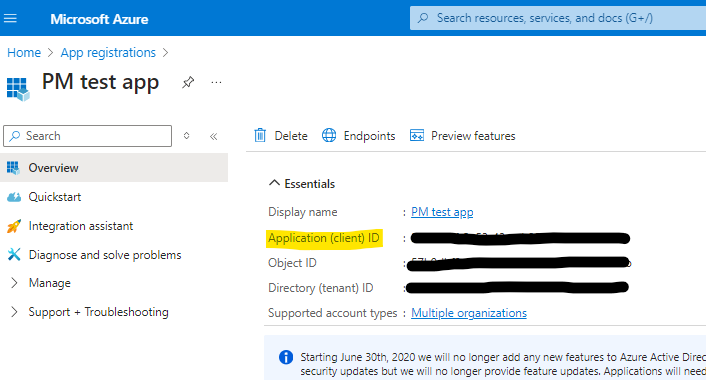
Task: Click the magnifier icon in sidebar search
Action: point(15,136)
